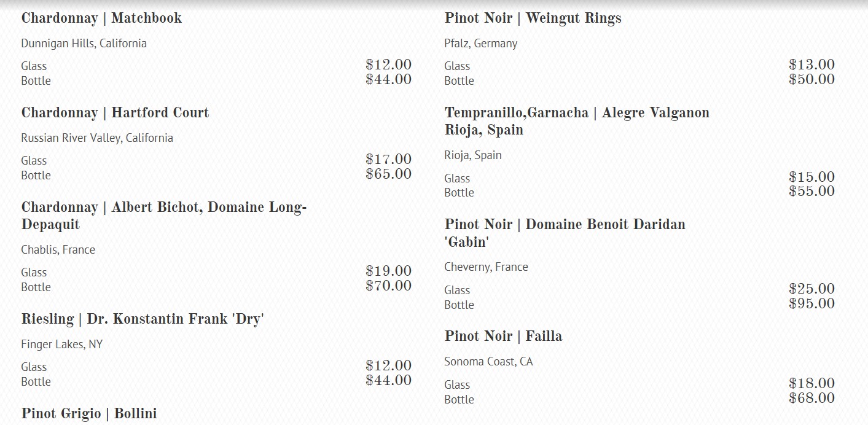Screen dimensions: 868x425
Task: Open the Pinot Noir | Weingut Rings item
Action: pyautogui.click(x=533, y=18)
